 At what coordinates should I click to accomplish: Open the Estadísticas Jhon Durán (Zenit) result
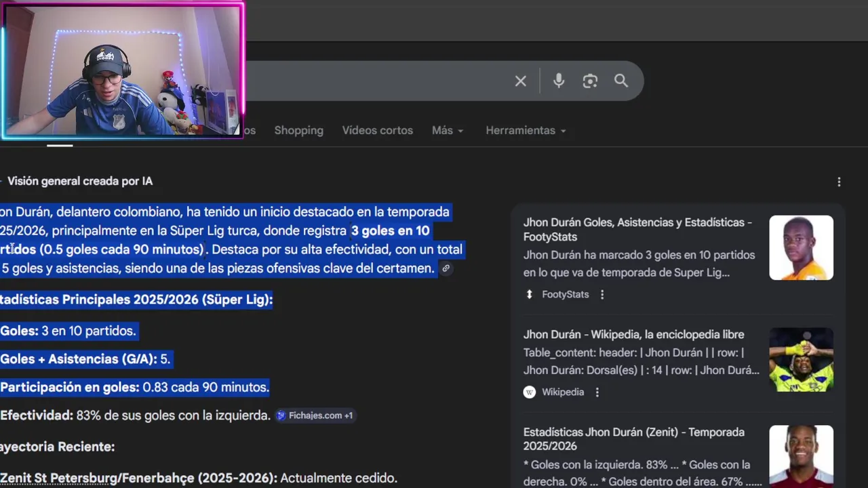(x=633, y=439)
